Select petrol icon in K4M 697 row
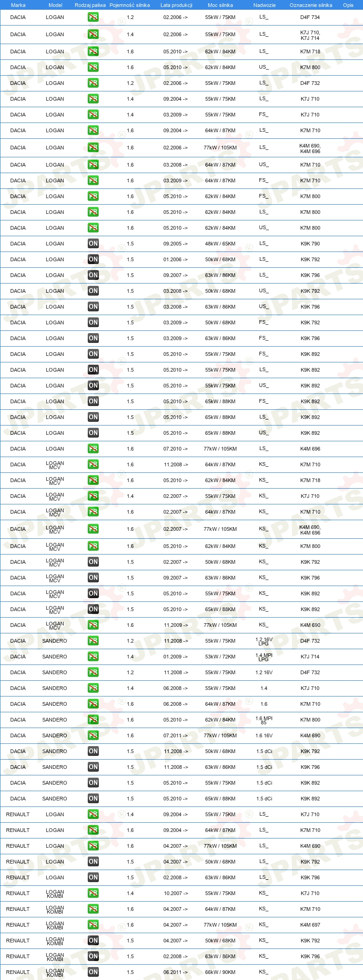This screenshot has height=980, width=363. pyautogui.click(x=93, y=925)
